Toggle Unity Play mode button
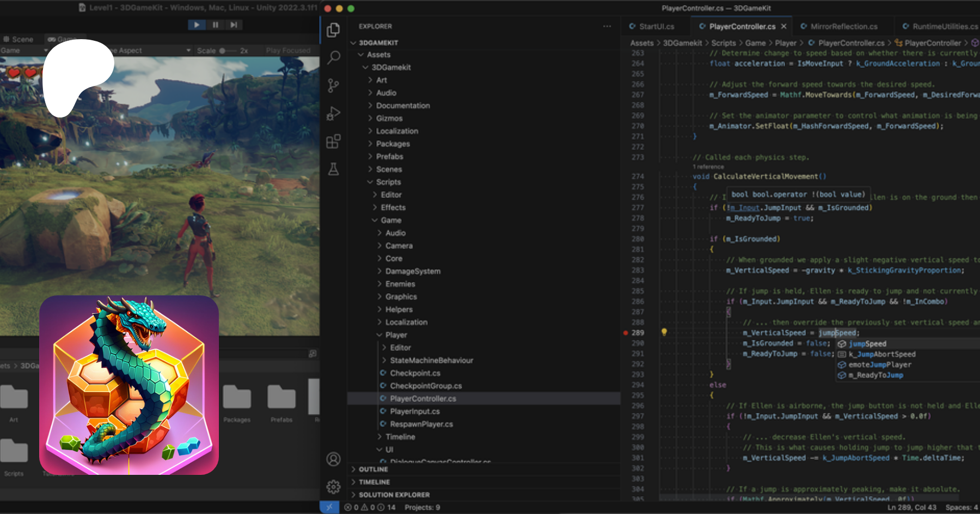 (197, 24)
